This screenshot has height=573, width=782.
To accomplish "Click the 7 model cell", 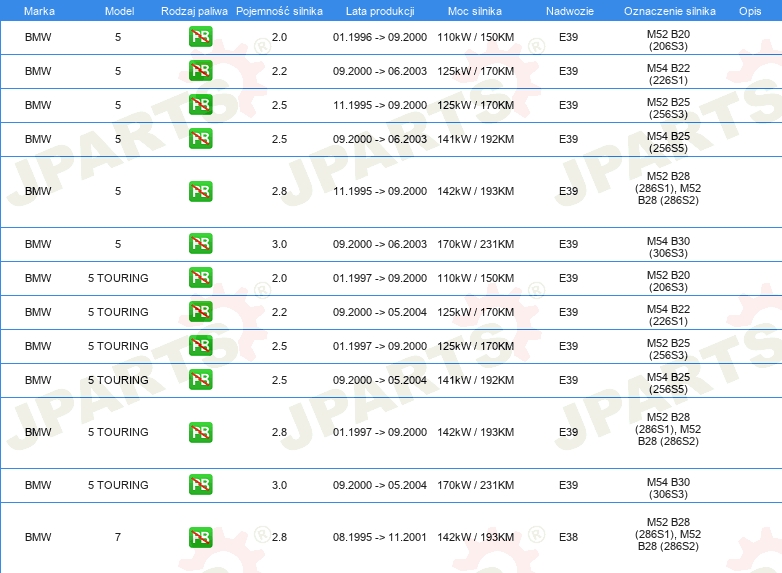I will tap(118, 538).
